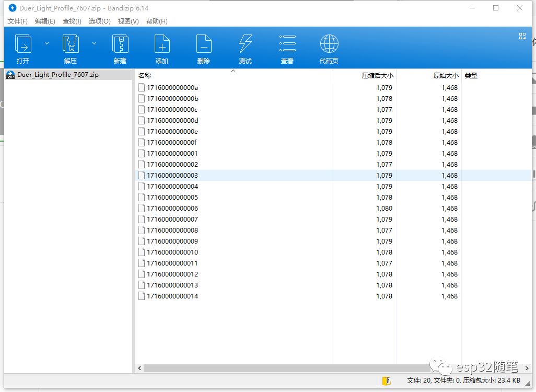This screenshot has height=392, width=536.
Task: Select file 17160000000014
Action: pyautogui.click(x=172, y=296)
